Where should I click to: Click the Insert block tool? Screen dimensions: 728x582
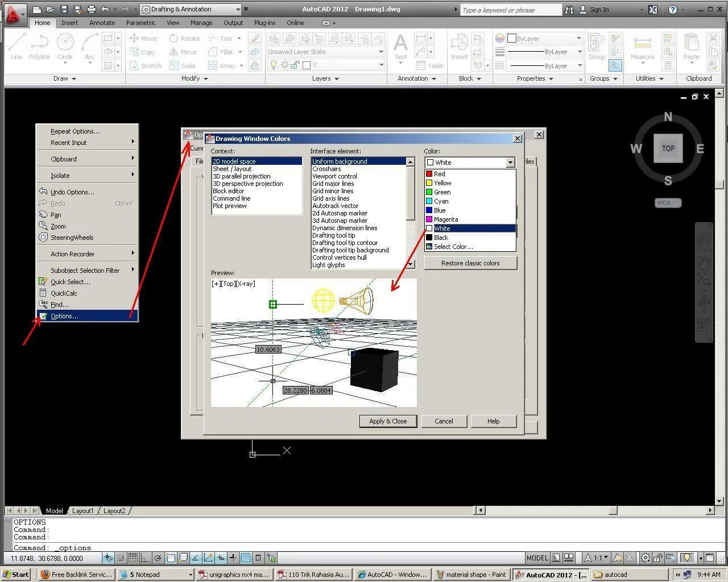pyautogui.click(x=459, y=46)
